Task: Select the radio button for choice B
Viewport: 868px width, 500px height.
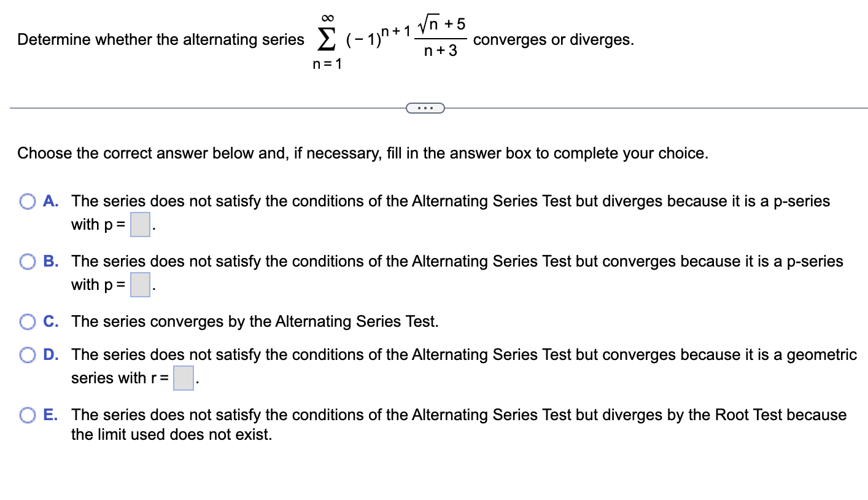Action: click(27, 261)
